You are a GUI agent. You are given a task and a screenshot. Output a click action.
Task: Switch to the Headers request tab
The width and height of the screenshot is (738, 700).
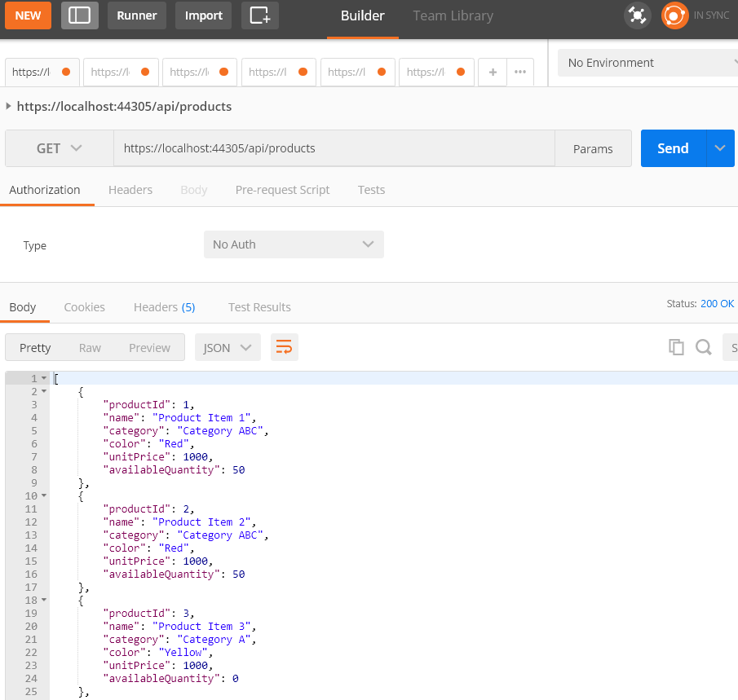click(x=130, y=190)
